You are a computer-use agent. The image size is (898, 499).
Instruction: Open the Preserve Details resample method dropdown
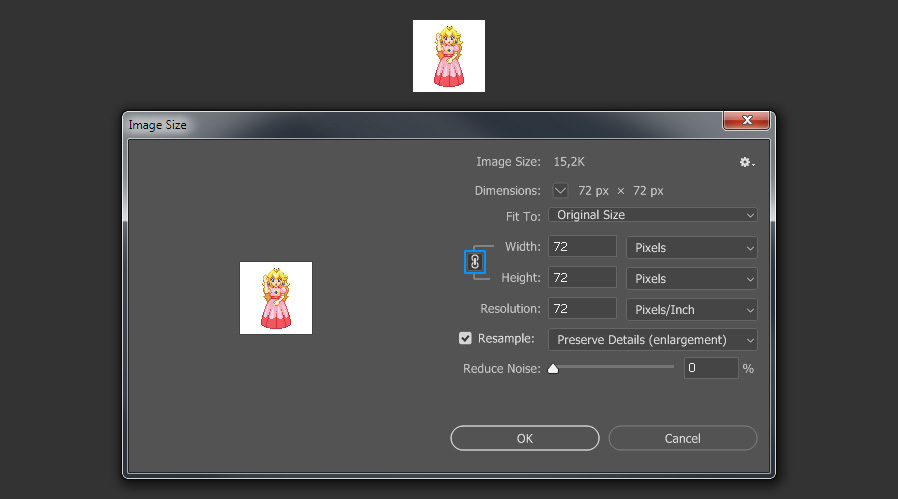tap(653, 340)
